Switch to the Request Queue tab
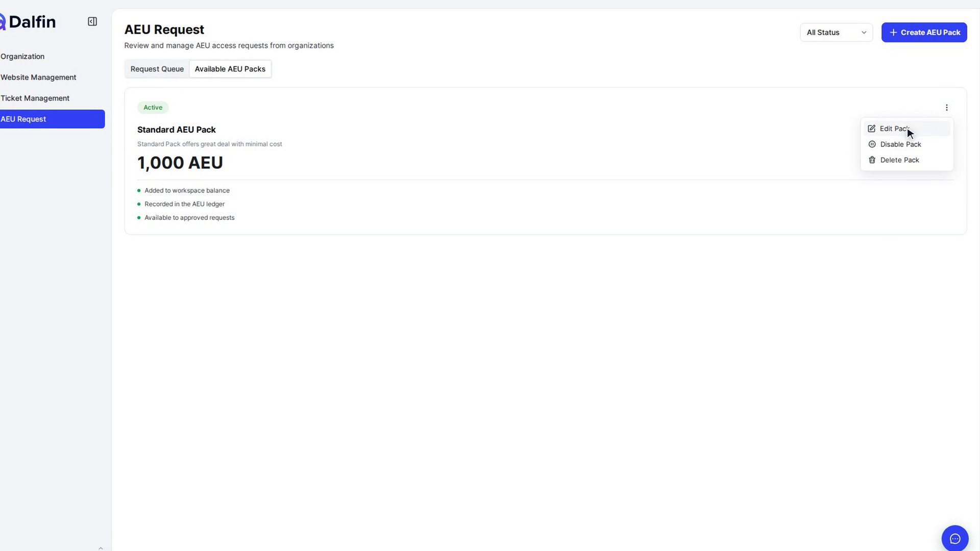980x551 pixels. click(x=157, y=69)
